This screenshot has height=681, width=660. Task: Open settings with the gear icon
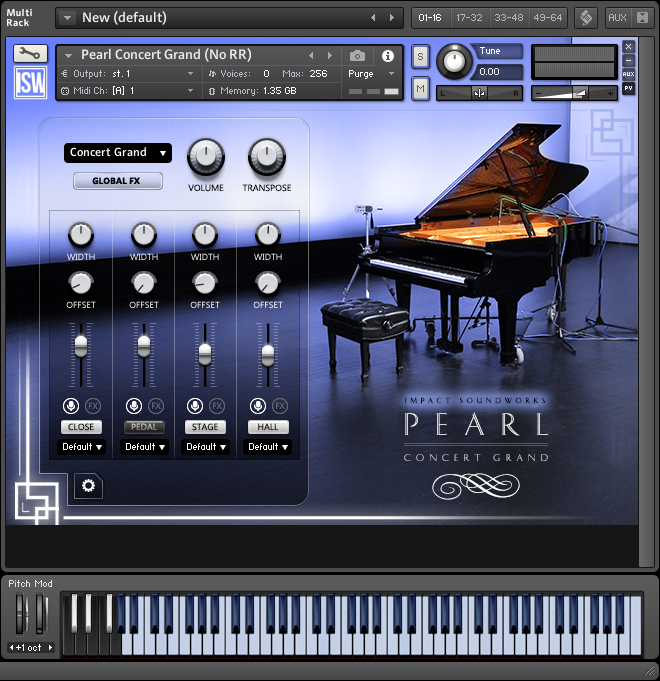pos(88,486)
